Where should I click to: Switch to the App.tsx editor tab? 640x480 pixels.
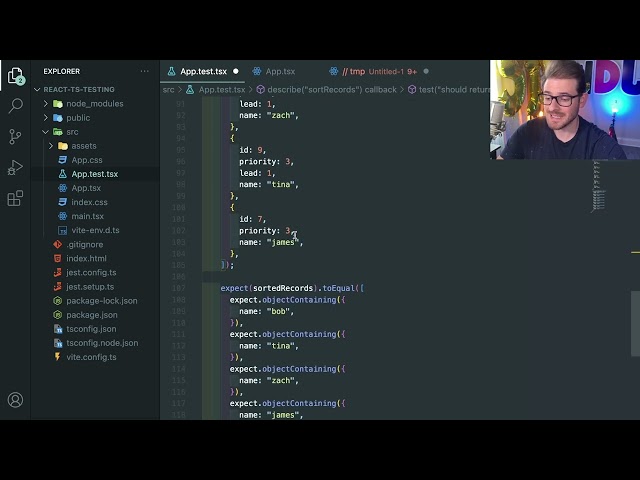pos(280,71)
